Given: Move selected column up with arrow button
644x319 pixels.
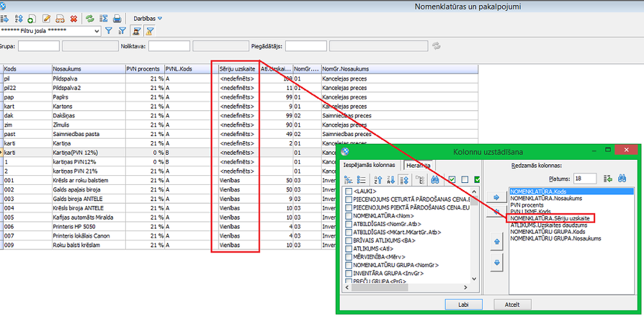Looking at the screenshot, I should tap(496, 242).
